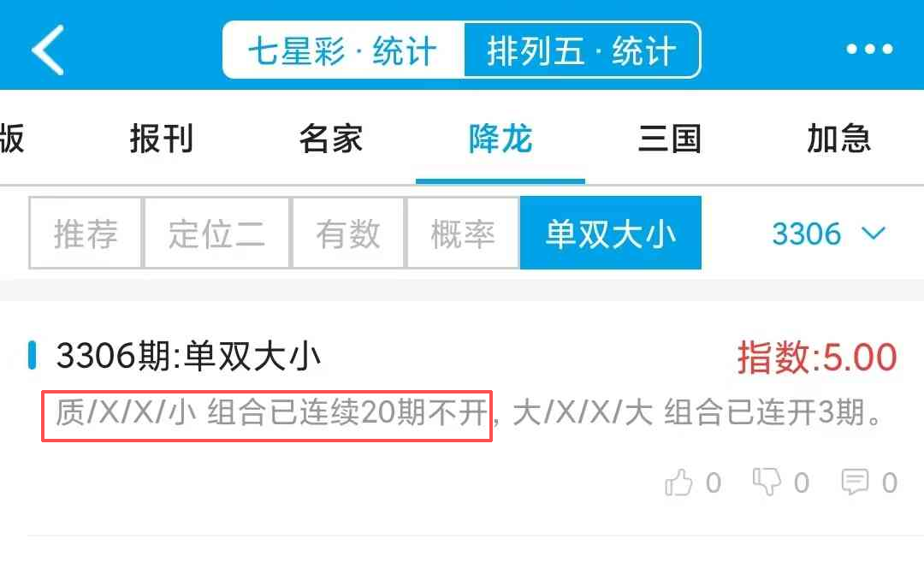Viewport: 924px width, 568px height.
Task: Open the 报刊 tab
Action: [162, 139]
